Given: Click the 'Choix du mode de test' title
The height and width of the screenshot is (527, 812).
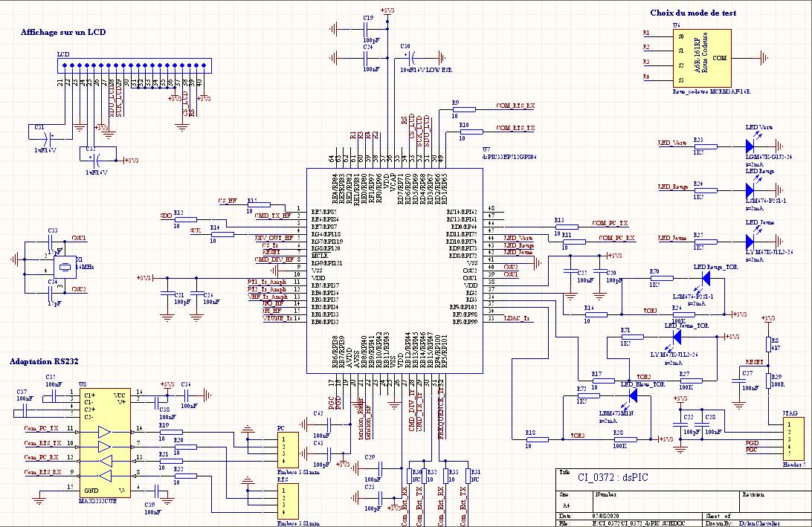Looking at the screenshot, I should pos(693,13).
